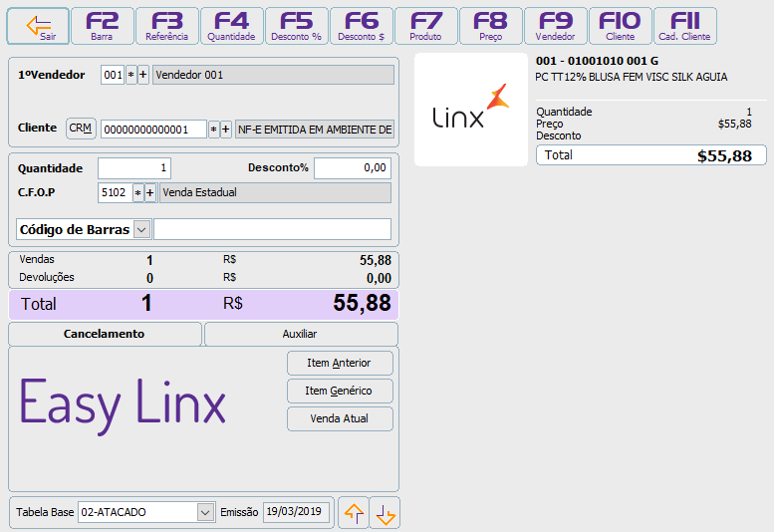
Task: Click the orange down arrow button
Action: pos(386,513)
